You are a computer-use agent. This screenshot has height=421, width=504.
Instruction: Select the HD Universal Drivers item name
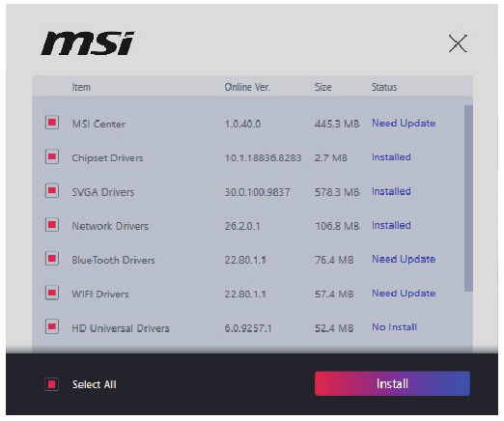[x=121, y=328]
